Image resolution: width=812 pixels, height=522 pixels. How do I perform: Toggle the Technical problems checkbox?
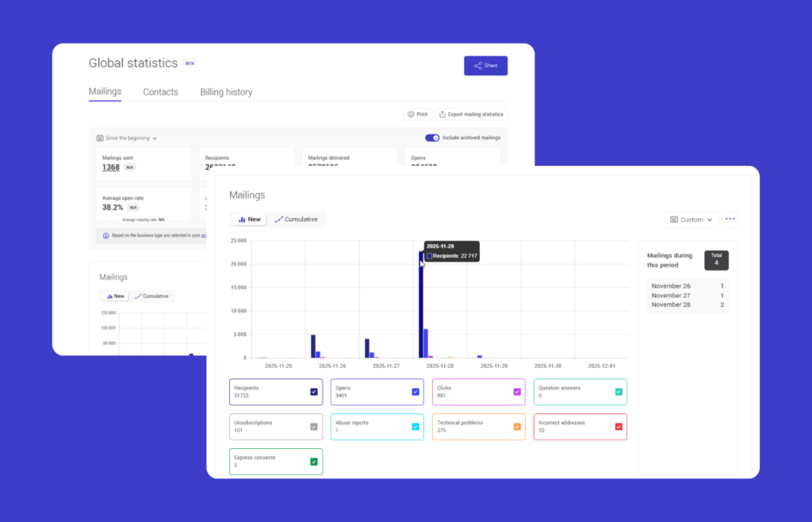[517, 427]
